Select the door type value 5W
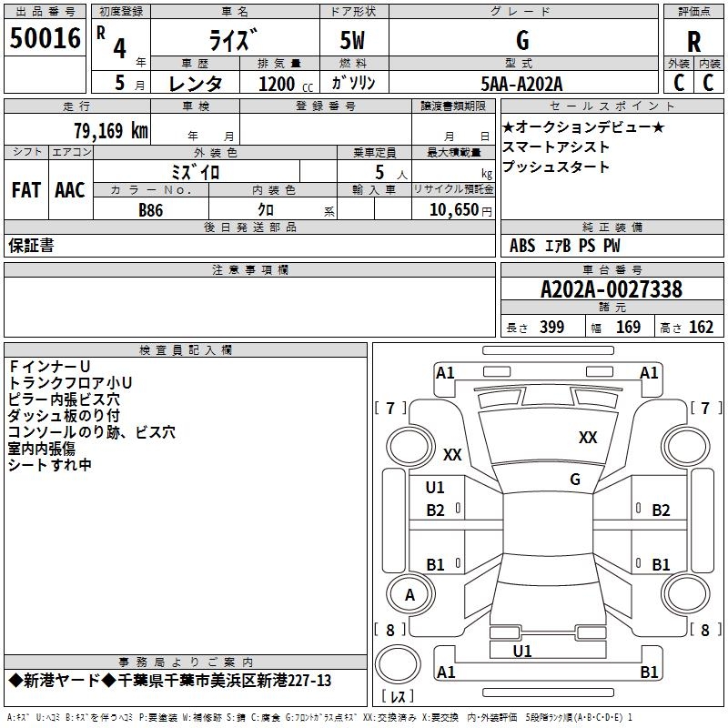This screenshot has width=728, height=728. tap(352, 40)
